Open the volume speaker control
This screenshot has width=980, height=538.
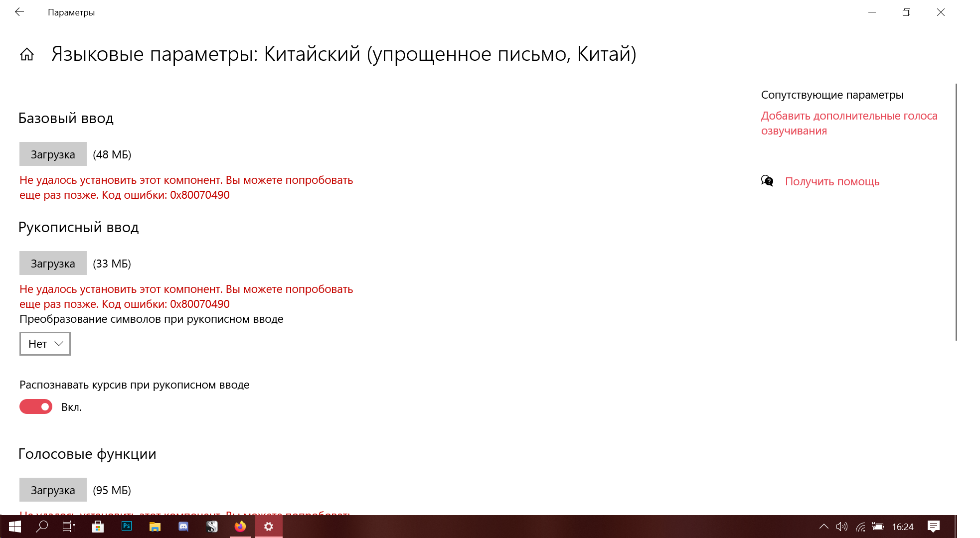point(842,527)
